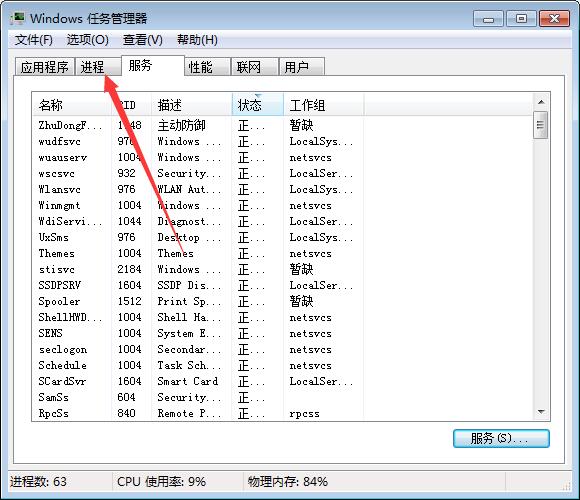Open the 查看(V) menu

point(142,40)
